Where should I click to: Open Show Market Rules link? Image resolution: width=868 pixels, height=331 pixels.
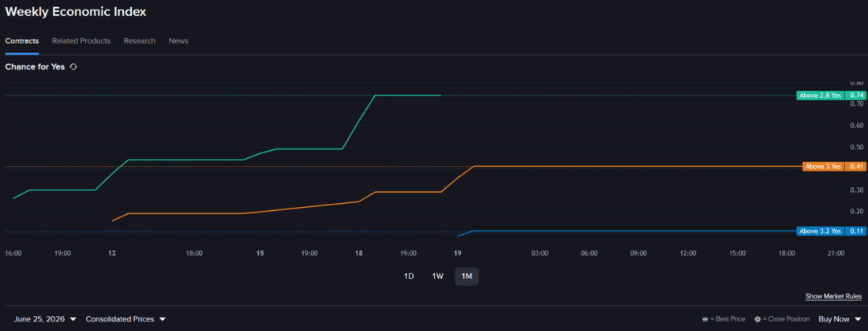[x=833, y=296]
